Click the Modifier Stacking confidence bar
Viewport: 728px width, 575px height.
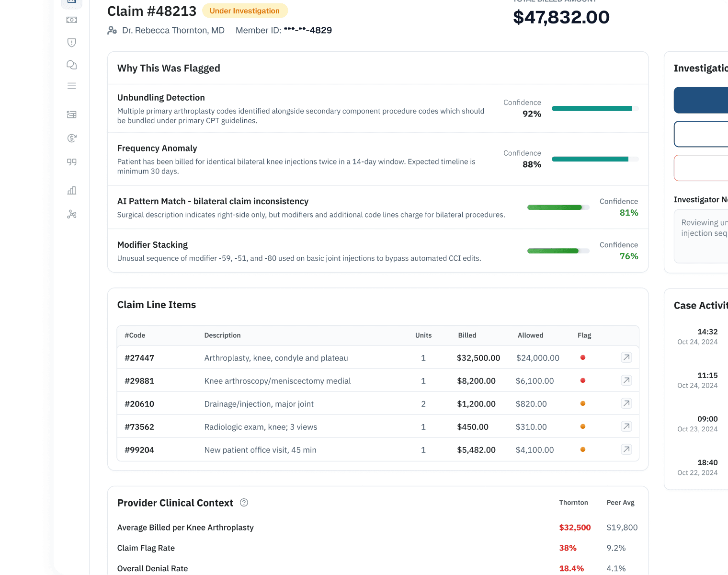tap(558, 251)
